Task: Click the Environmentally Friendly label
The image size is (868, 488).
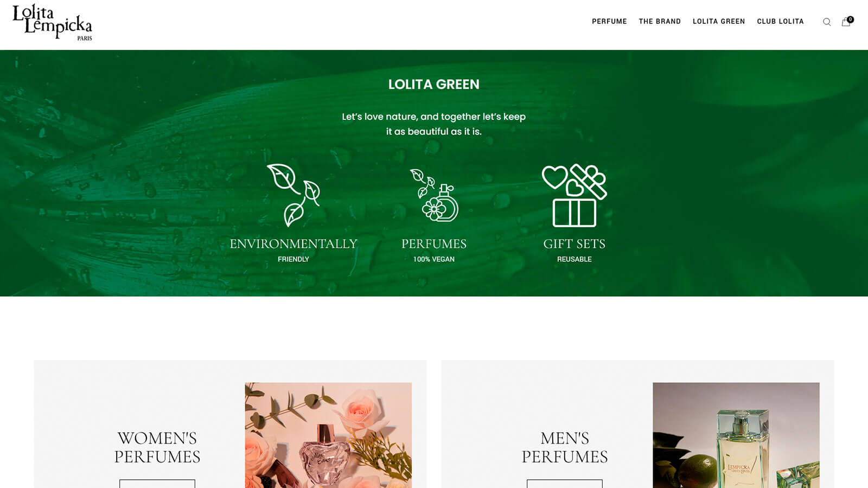Action: (293, 250)
